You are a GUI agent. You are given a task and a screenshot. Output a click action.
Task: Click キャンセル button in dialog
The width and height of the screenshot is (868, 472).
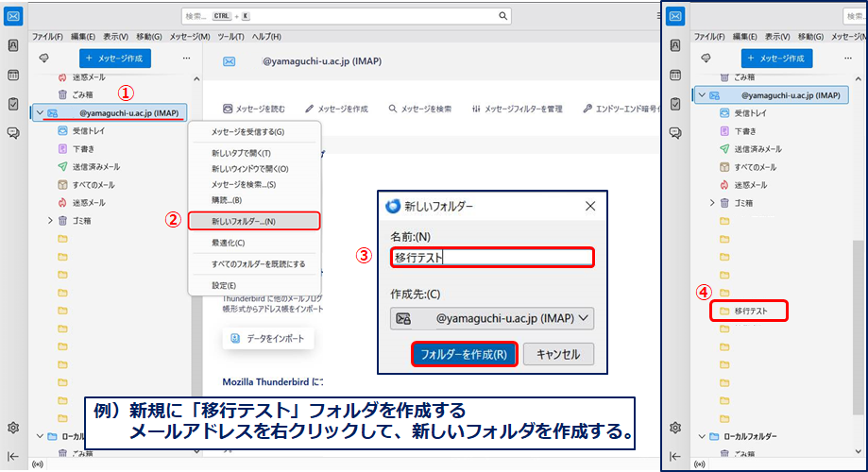tap(558, 355)
